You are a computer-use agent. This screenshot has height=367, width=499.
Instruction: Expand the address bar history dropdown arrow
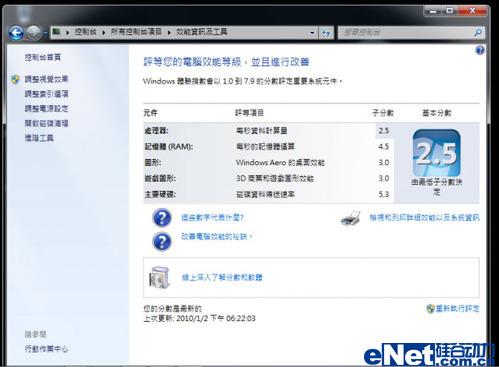coord(312,33)
